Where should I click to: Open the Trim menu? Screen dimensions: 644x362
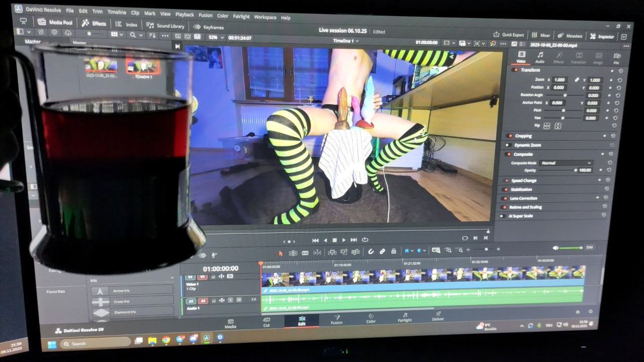point(97,11)
